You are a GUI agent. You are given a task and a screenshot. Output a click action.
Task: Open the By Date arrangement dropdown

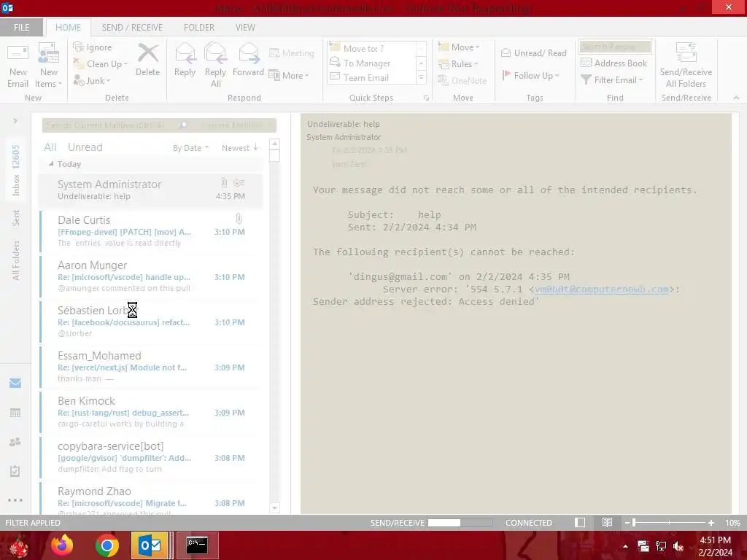190,148
